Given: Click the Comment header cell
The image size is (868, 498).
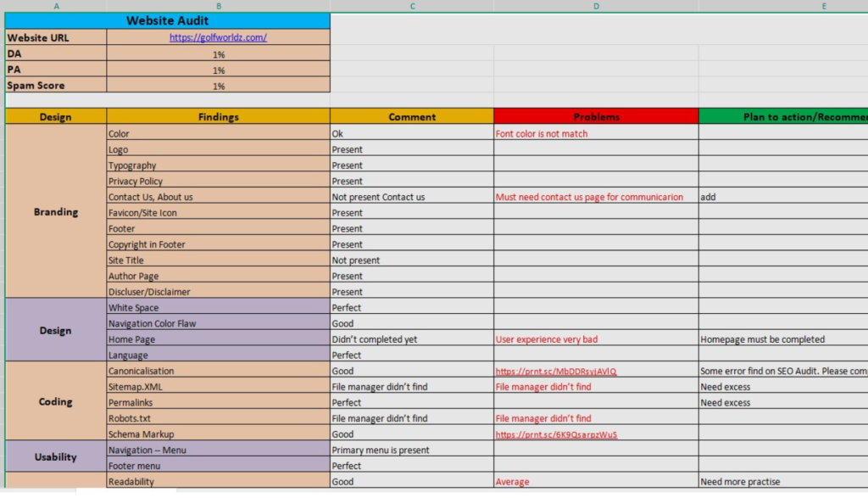Looking at the screenshot, I should [x=412, y=117].
